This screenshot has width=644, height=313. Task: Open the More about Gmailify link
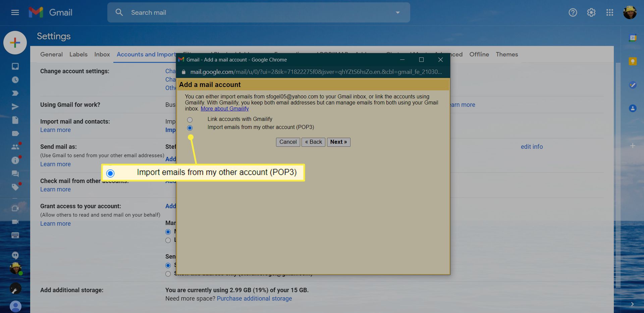click(224, 109)
